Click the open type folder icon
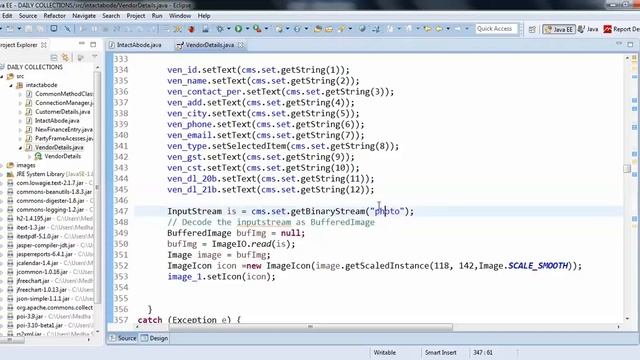 318,29
